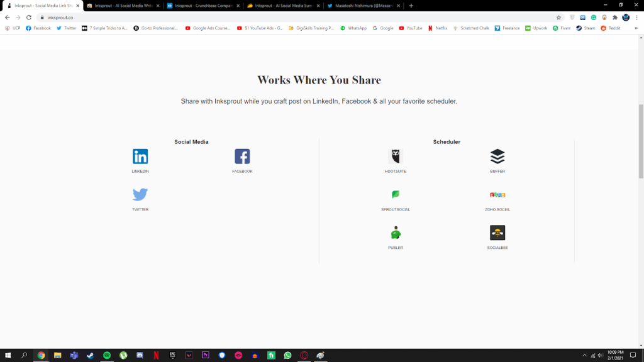
Task: Open WhatsApp from the taskbar
Action: [x=287, y=356]
